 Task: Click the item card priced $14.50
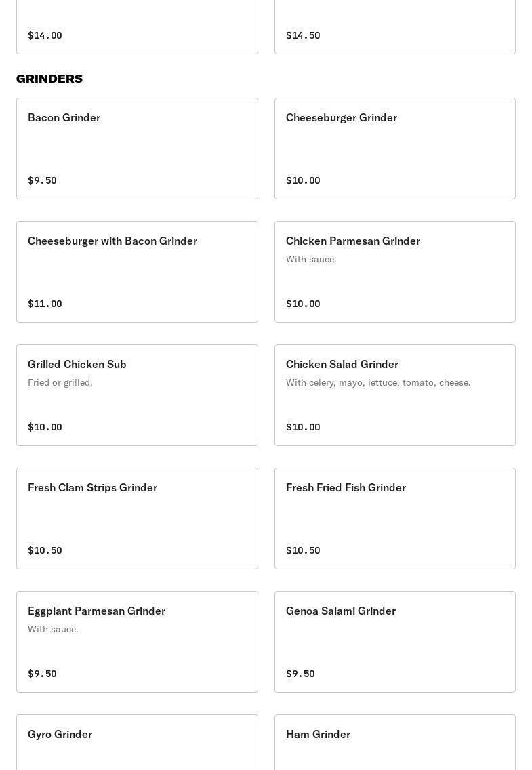[394, 27]
